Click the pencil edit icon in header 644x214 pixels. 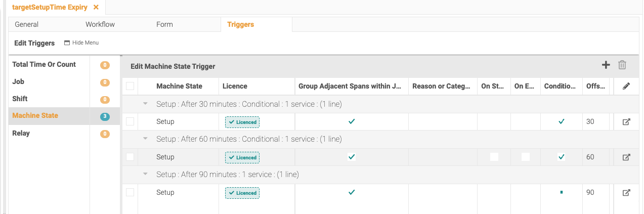click(x=626, y=87)
